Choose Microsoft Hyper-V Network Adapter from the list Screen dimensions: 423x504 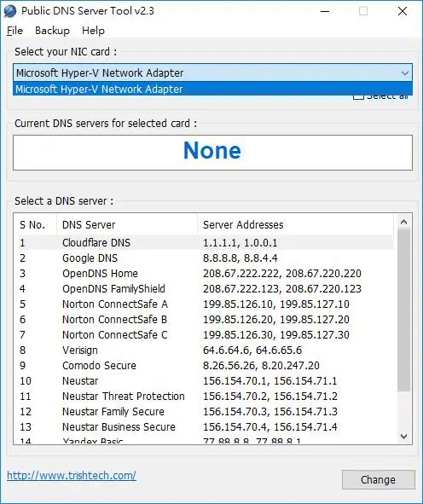click(x=212, y=89)
